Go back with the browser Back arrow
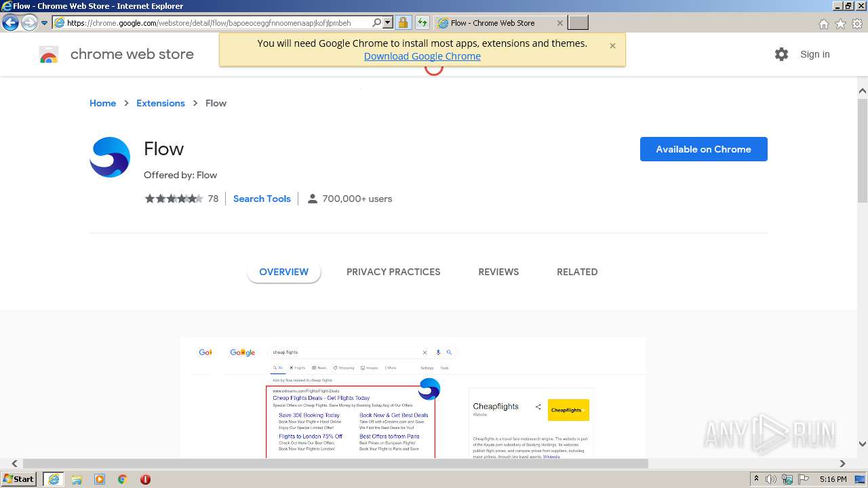Screen dimensions: 868x488 [10, 22]
